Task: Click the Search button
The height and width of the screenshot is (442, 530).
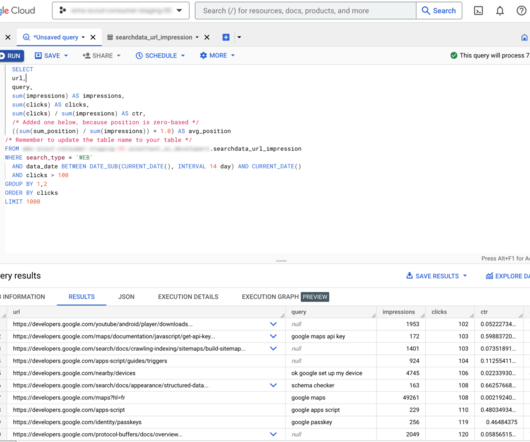Action: coord(439,11)
